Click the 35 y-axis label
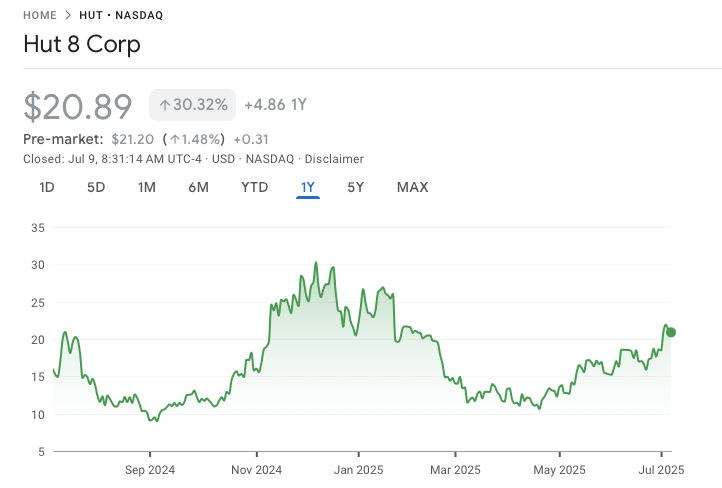Viewport: 722px width, 488px height. [x=38, y=228]
